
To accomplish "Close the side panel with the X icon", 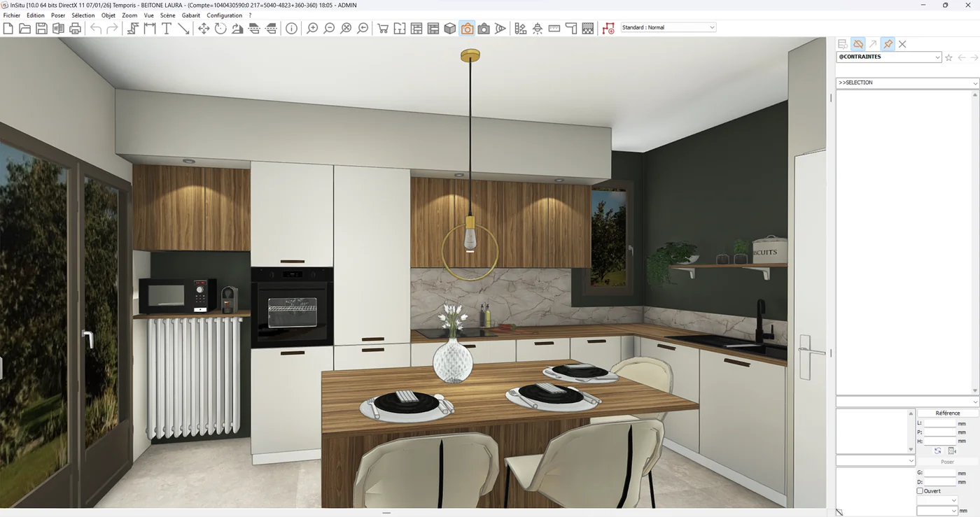I will pos(902,44).
